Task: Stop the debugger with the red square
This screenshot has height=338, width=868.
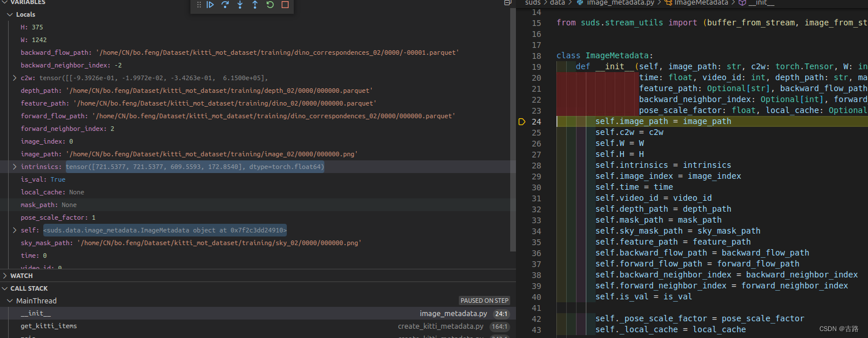Action: 285,5
